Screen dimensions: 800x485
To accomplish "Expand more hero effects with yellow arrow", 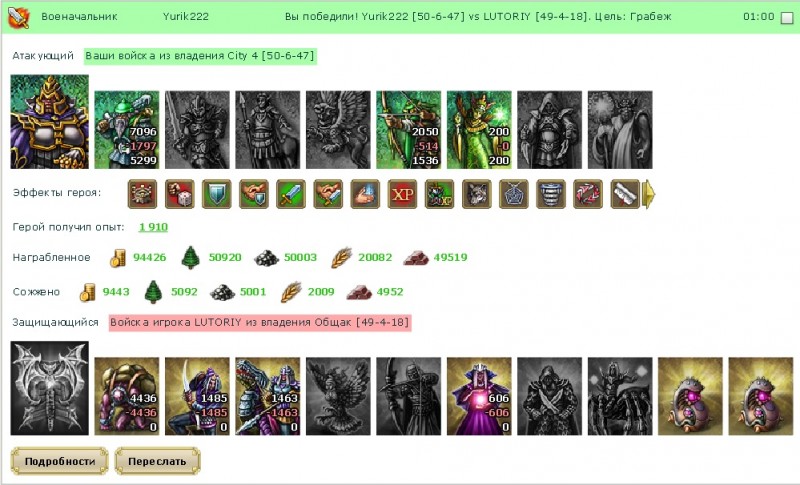I will click(648, 194).
